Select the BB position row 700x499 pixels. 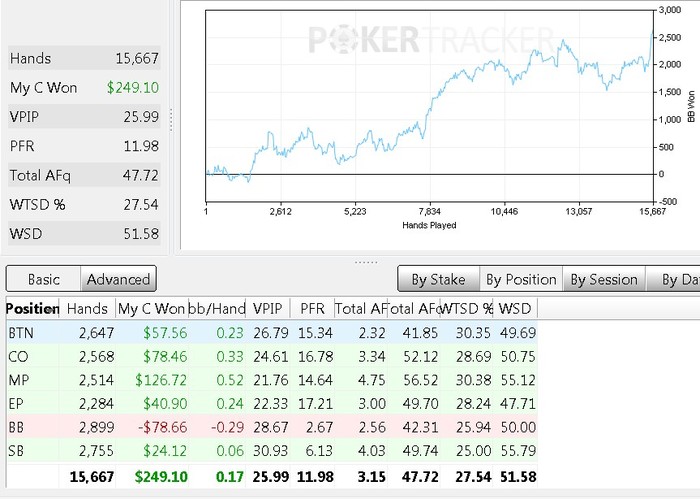click(272, 427)
